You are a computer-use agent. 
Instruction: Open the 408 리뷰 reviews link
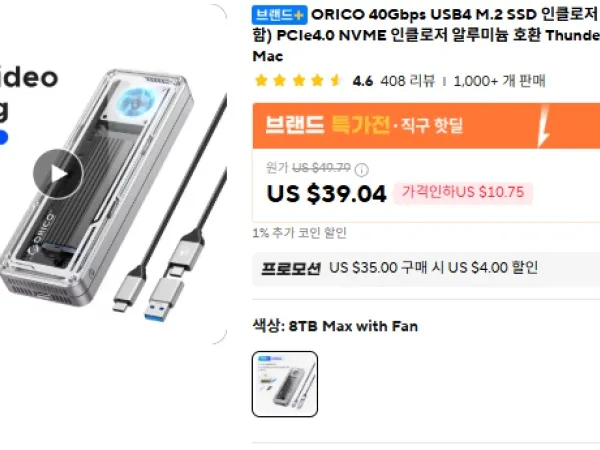tap(408, 81)
